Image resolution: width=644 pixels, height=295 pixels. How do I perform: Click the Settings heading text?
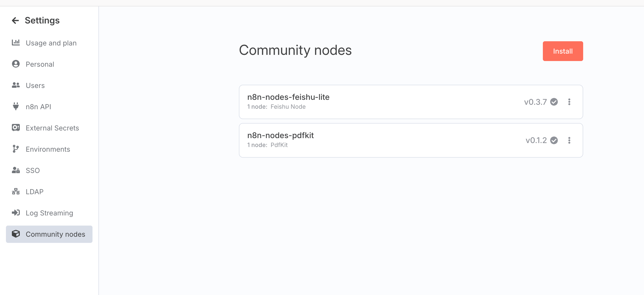(x=42, y=21)
